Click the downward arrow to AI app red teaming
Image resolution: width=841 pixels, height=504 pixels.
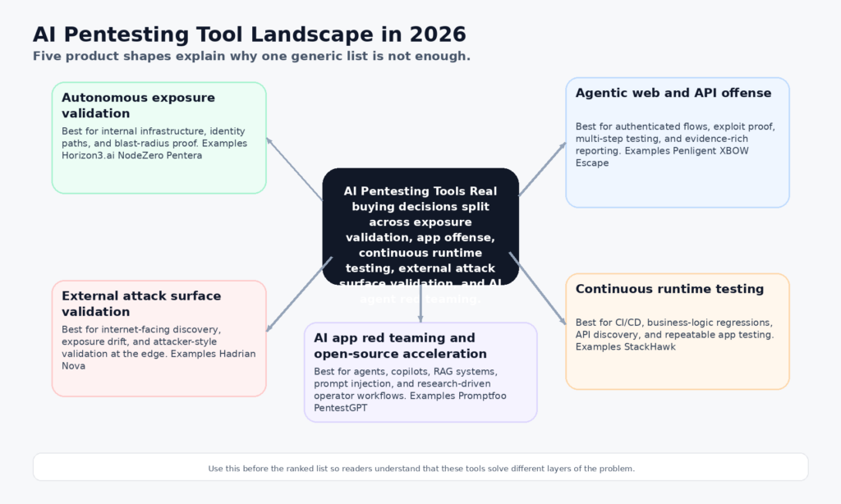(420, 304)
